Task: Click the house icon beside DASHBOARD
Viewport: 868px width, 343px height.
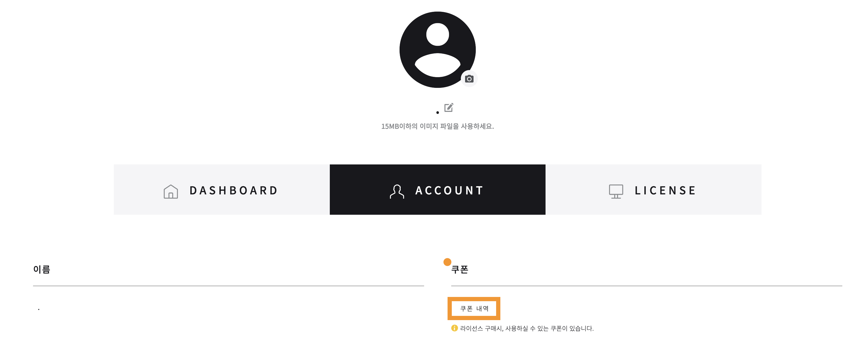Action: [x=171, y=191]
